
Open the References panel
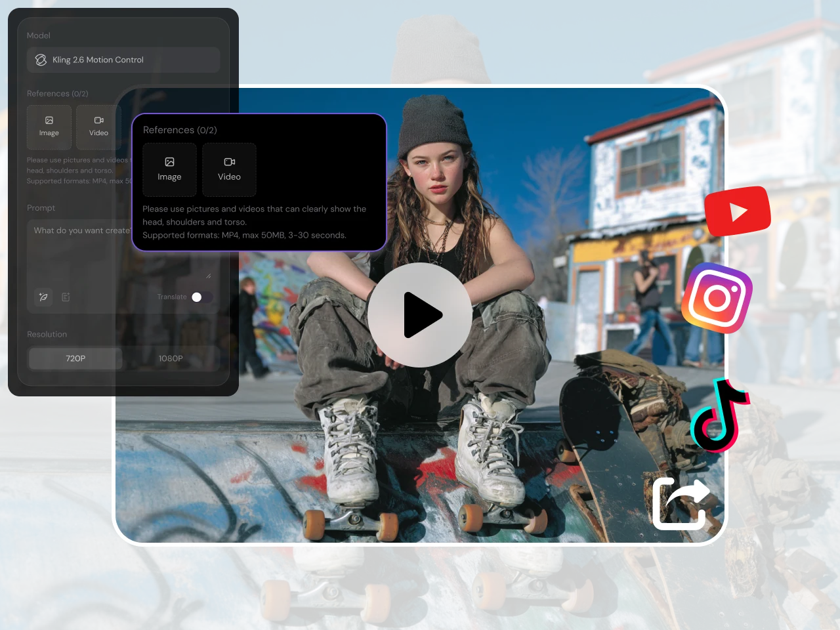pyautogui.click(x=57, y=93)
